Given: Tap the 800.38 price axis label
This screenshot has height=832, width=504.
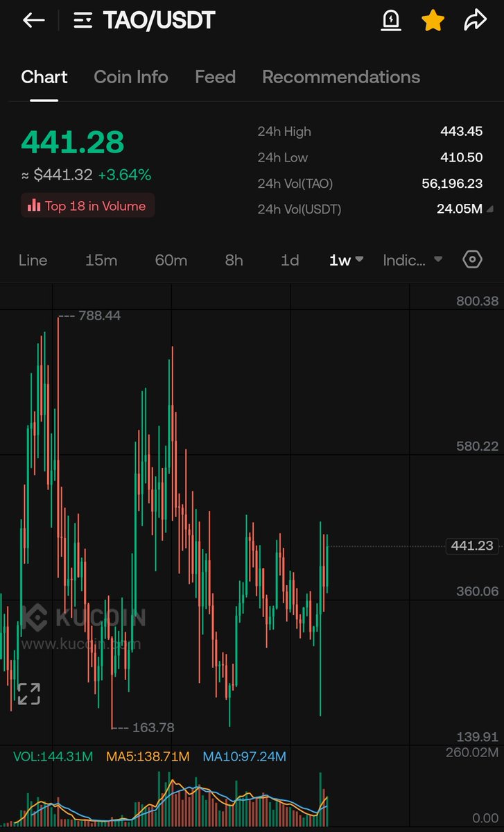Looking at the screenshot, I should (478, 301).
